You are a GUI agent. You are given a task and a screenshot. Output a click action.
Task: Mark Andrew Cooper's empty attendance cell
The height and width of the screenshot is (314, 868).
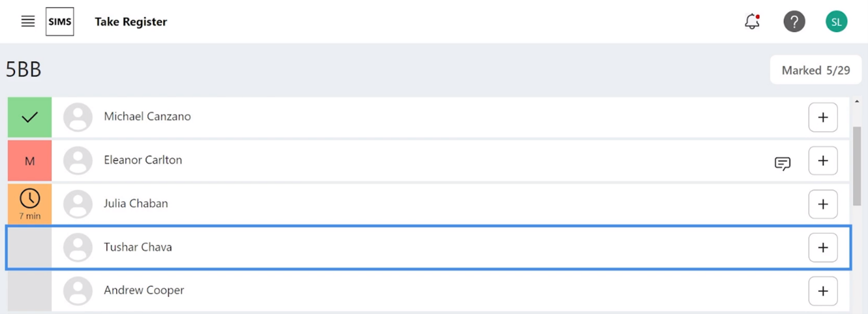coord(29,291)
